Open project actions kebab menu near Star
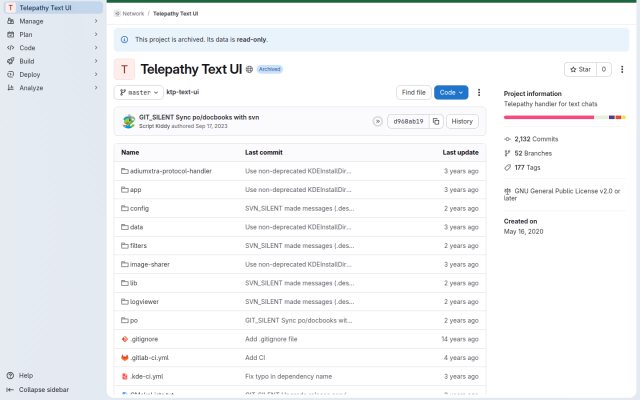This screenshot has width=640, height=400. click(622, 69)
